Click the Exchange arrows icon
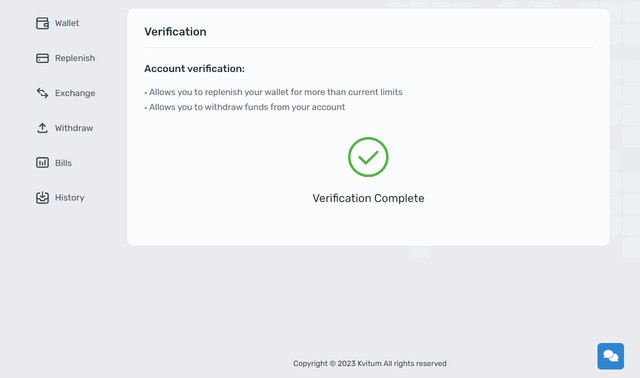 [42, 93]
